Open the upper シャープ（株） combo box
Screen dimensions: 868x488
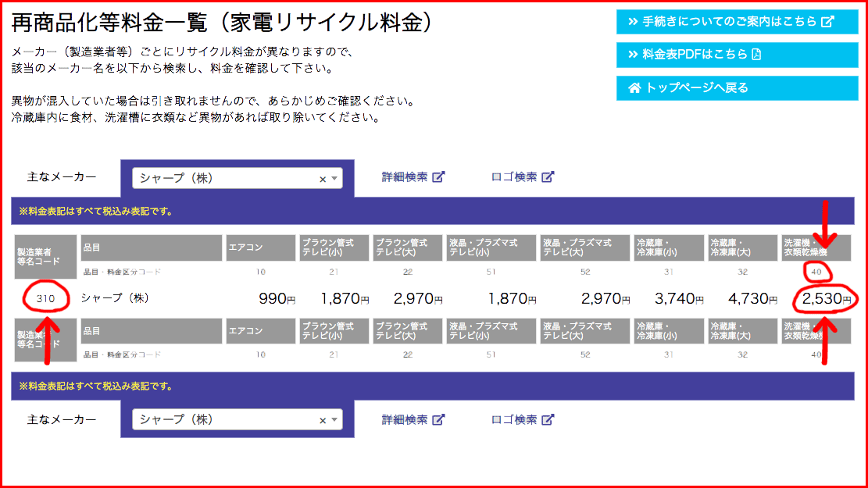(x=227, y=179)
